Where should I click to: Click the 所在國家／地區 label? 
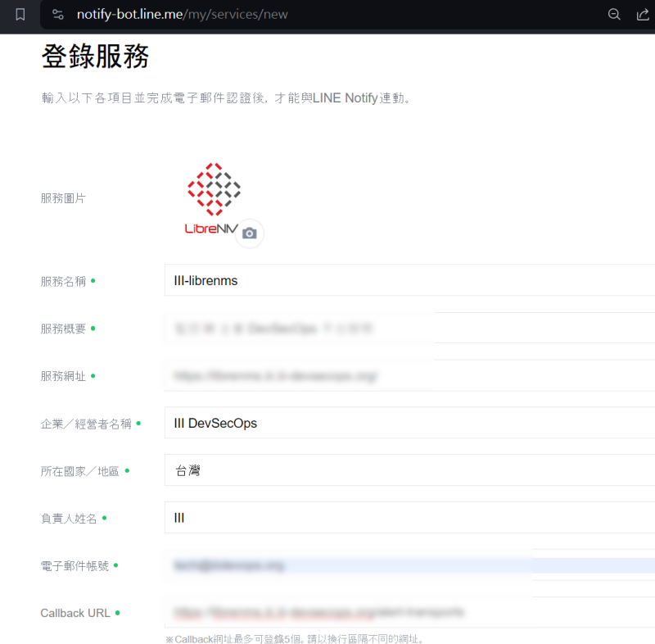click(x=79, y=471)
